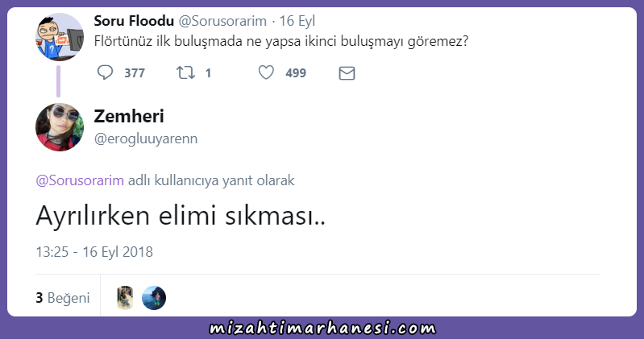Like the tweet with heart icon
Screen dimensions: 644x339
coord(266,72)
